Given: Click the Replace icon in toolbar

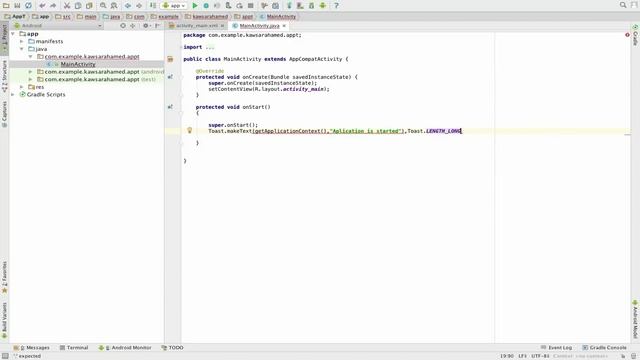Looking at the screenshot, I should (114, 5).
